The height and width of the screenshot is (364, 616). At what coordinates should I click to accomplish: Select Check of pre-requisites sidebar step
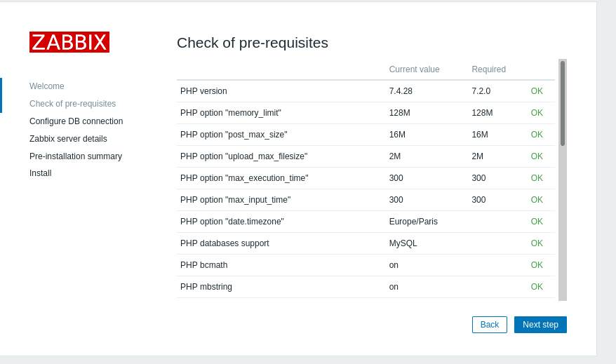click(x=72, y=104)
